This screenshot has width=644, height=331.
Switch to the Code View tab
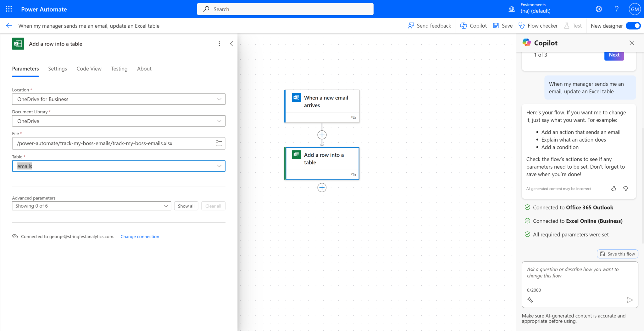89,69
